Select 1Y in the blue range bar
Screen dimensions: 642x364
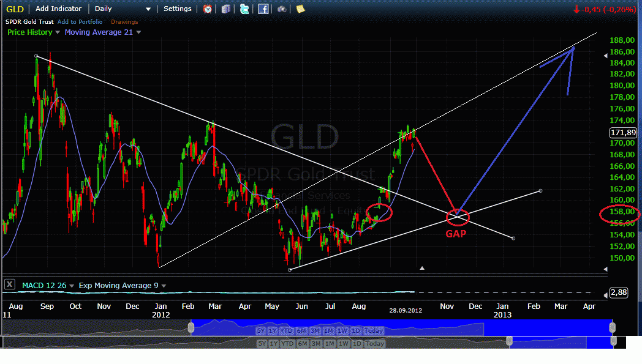(x=273, y=330)
